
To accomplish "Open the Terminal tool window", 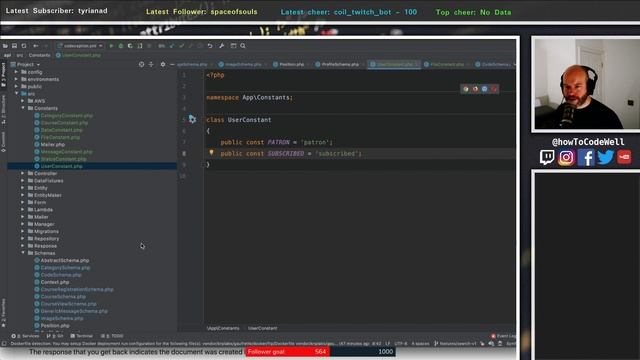I will 82,336.
